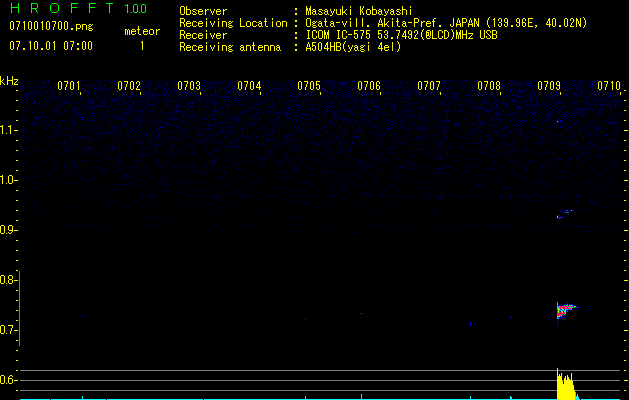Click the Receiving Location label
Screen dimensions: 629x400
tap(233, 23)
